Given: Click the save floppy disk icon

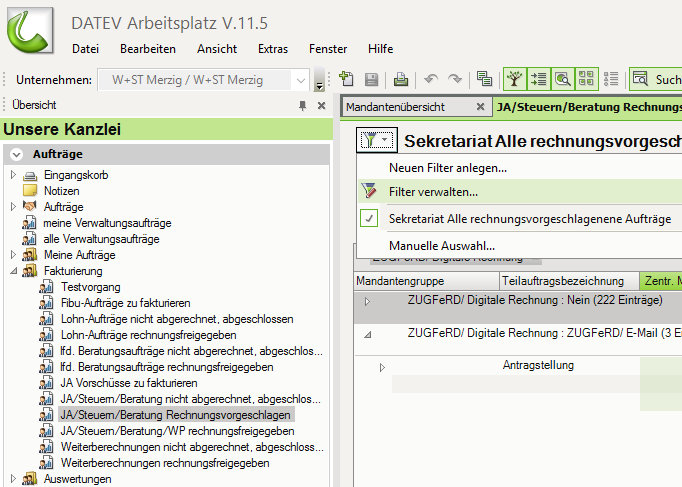Looking at the screenshot, I should click(x=371, y=79).
